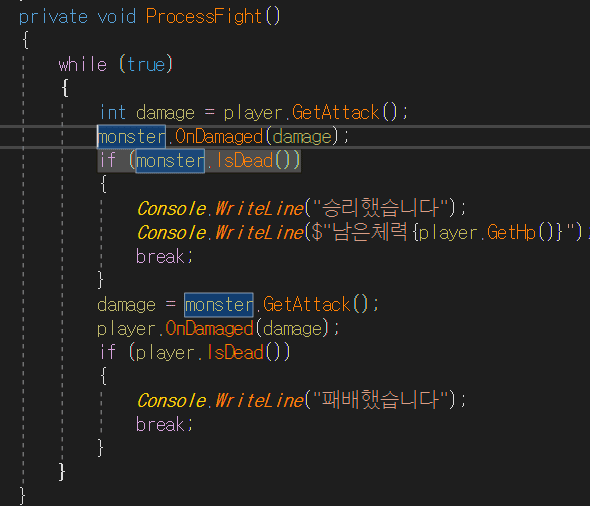Place cursor on the while keyword
This screenshot has width=590, height=506.
pos(83,64)
